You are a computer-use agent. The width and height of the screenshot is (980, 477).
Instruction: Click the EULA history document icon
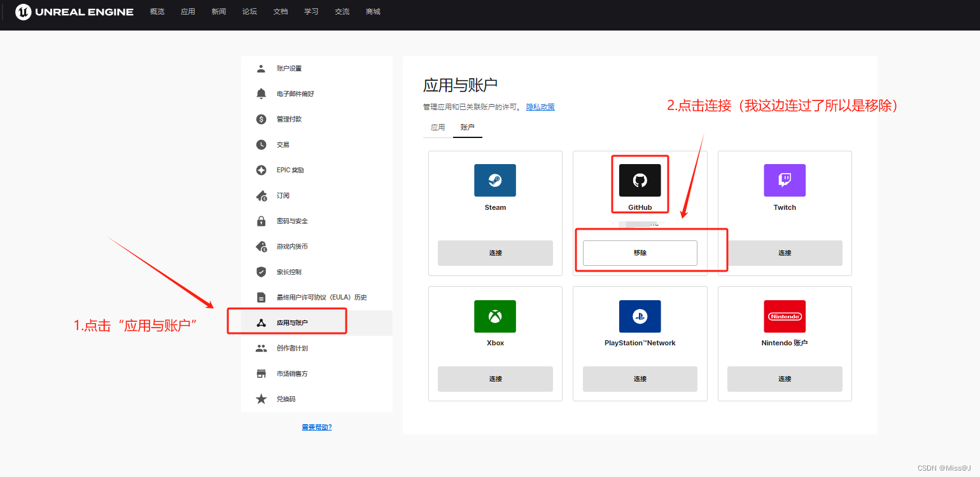(261, 297)
